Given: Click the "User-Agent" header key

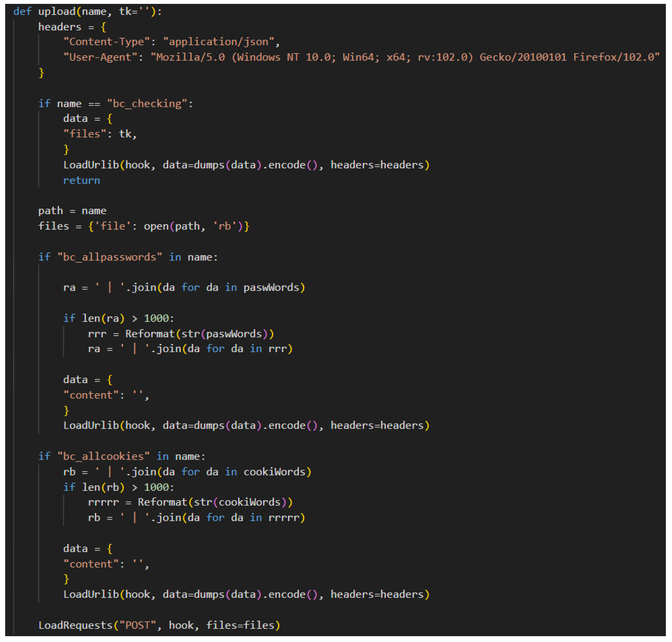Looking at the screenshot, I should click(100, 57).
